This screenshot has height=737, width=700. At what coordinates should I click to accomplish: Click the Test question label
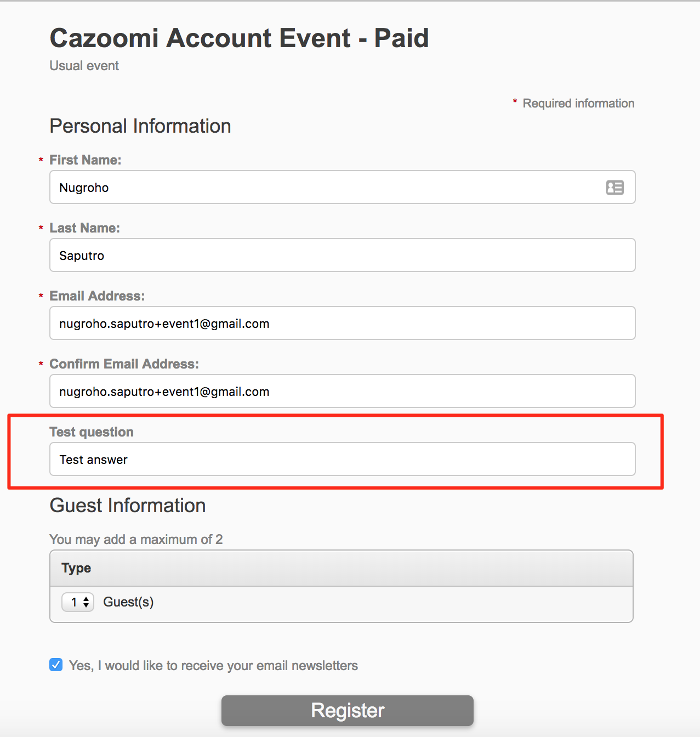coord(92,432)
